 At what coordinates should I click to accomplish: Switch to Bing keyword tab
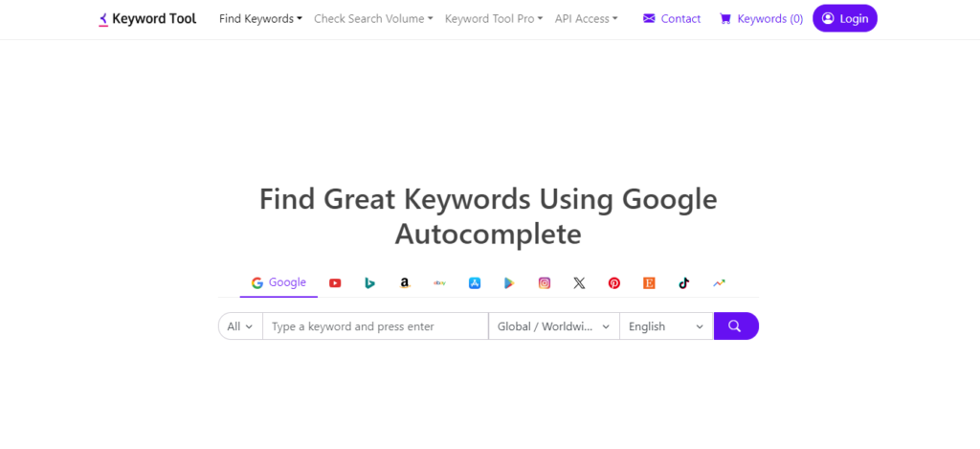[370, 283]
